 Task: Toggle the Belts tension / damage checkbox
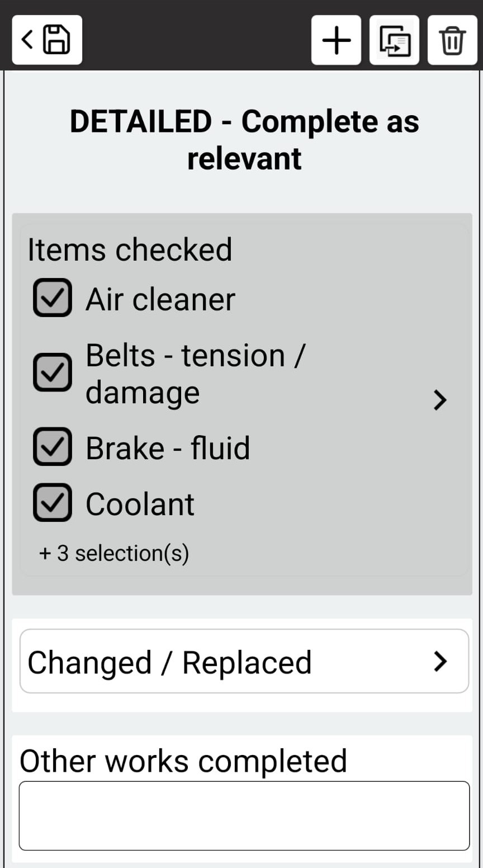tap(53, 372)
